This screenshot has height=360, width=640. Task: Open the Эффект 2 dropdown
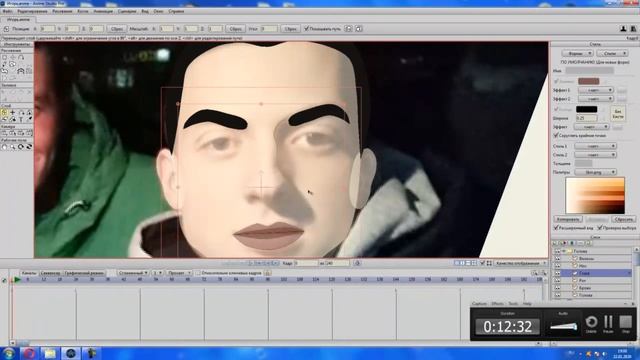coord(596,99)
